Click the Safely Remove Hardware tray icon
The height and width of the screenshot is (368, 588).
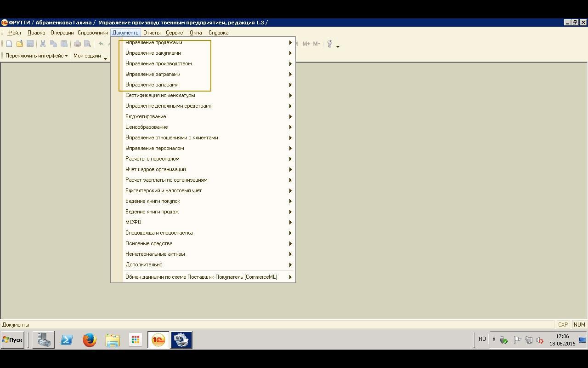504,340
